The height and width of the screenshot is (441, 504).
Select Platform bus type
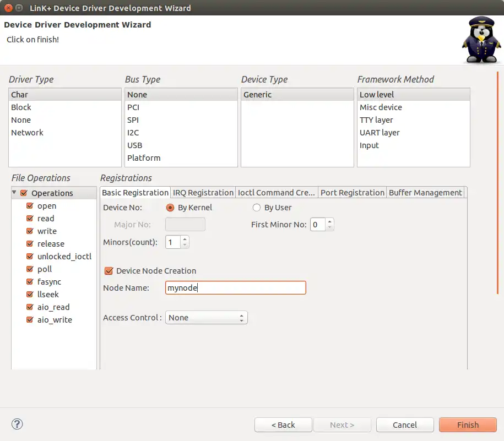coord(181,158)
